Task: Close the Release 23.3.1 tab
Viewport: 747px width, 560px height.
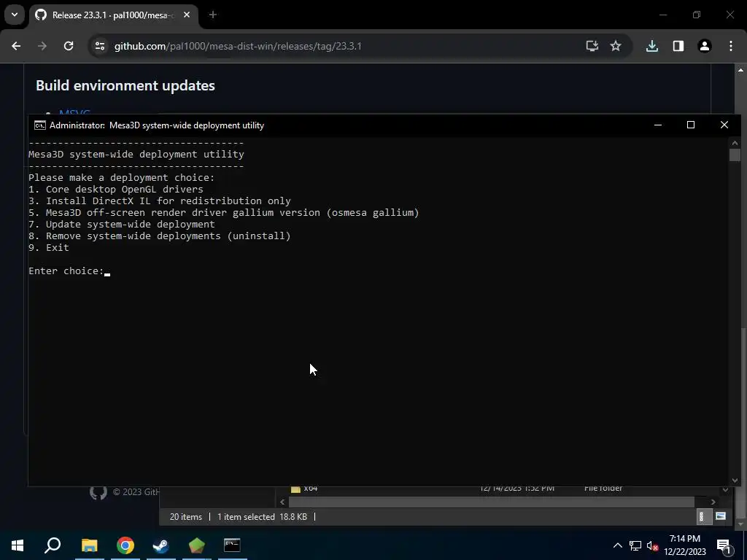Action: [x=187, y=15]
